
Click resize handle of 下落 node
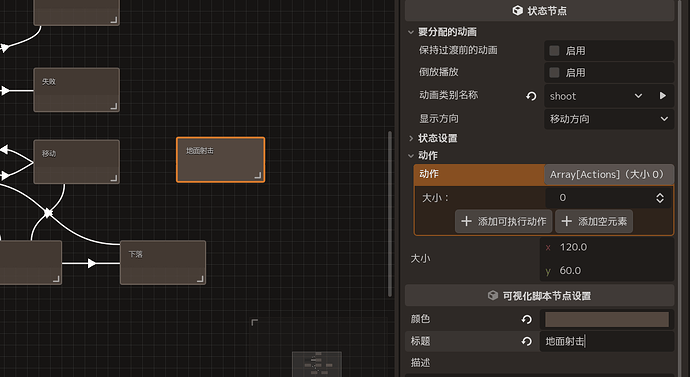200,279
